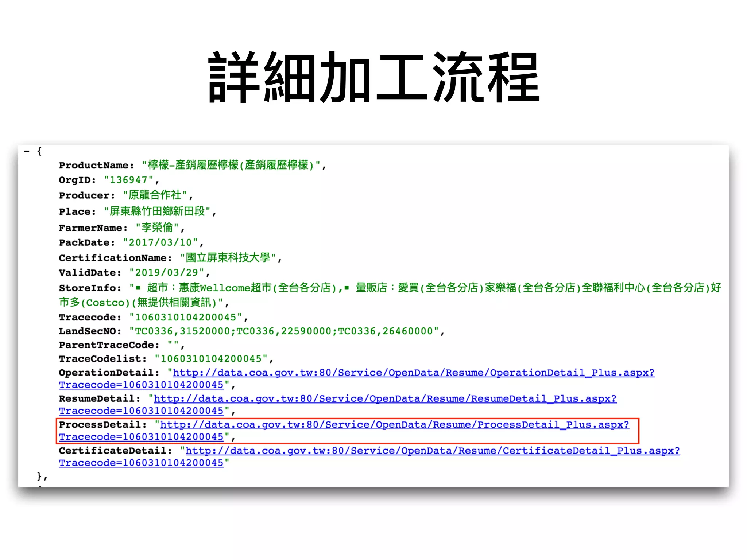The height and width of the screenshot is (560, 747).
Task: Click the Tracecode value 10603101042​00045
Action: 186,317
